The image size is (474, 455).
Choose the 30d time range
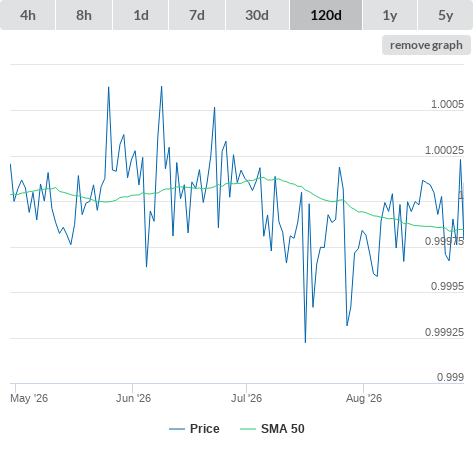pos(257,15)
